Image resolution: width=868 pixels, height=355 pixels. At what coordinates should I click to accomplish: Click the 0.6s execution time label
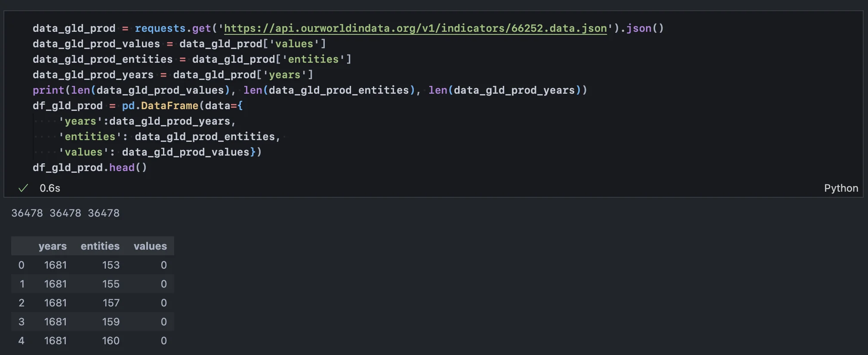coord(50,188)
